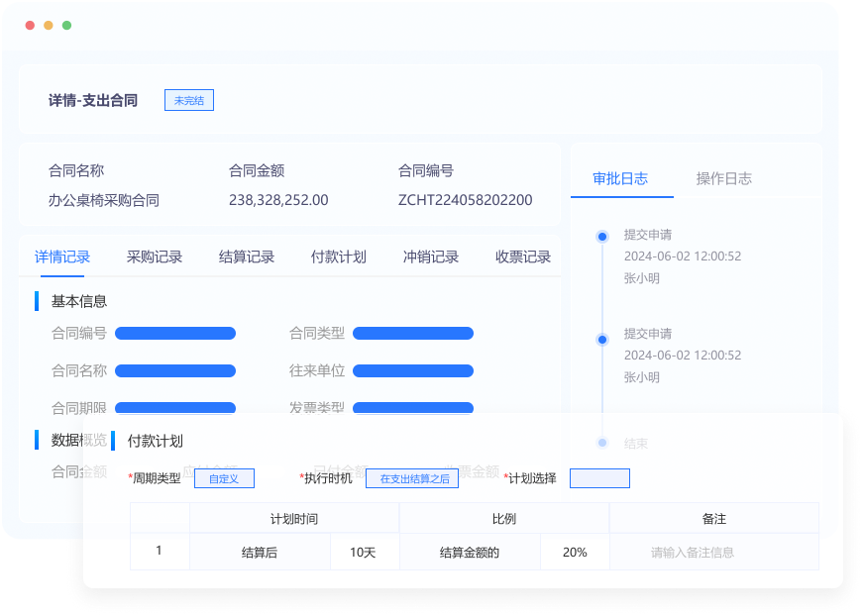863x616 pixels.
Task: Click the macOS yellow minimize dot
Action: (49, 26)
